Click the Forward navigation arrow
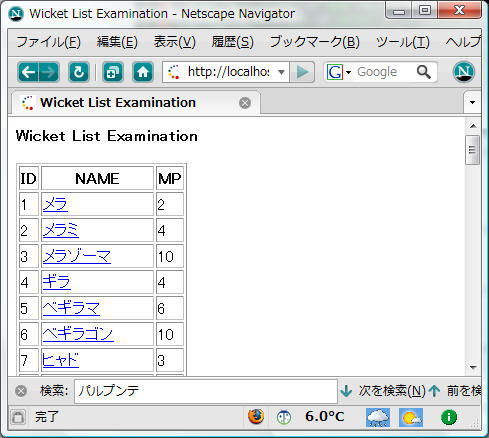489x438 pixels. [49, 72]
